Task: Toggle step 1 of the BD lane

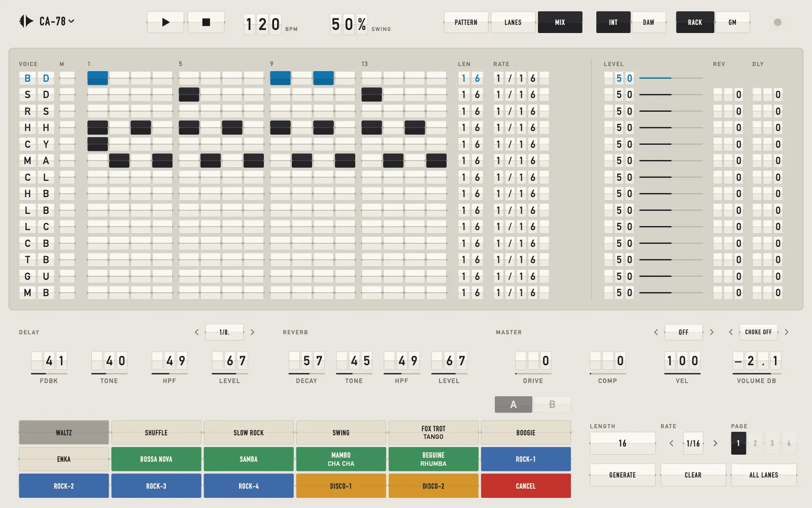Action: click(x=97, y=78)
